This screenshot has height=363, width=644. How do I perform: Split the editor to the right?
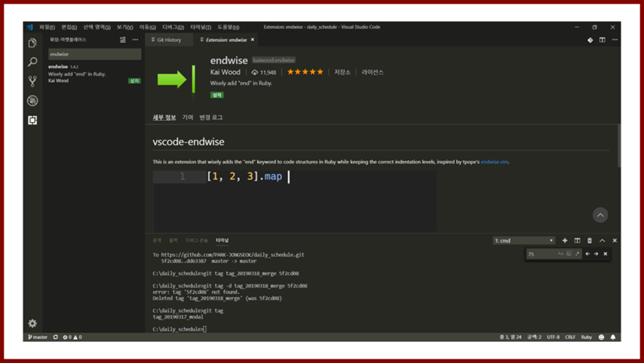tap(602, 40)
